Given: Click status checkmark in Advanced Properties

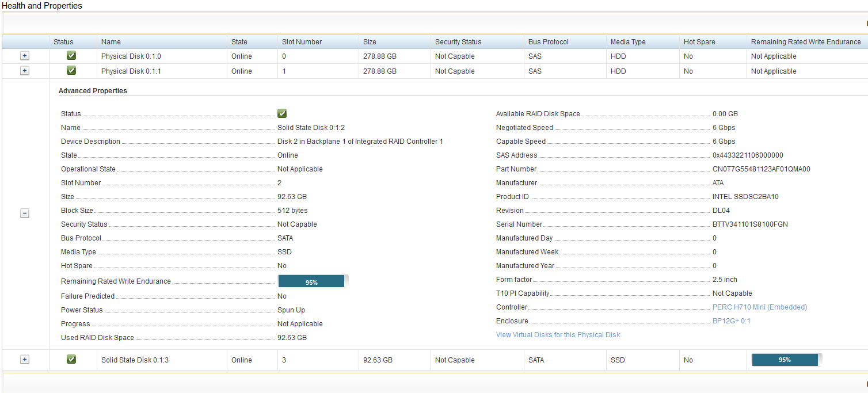Looking at the screenshot, I should tap(282, 113).
